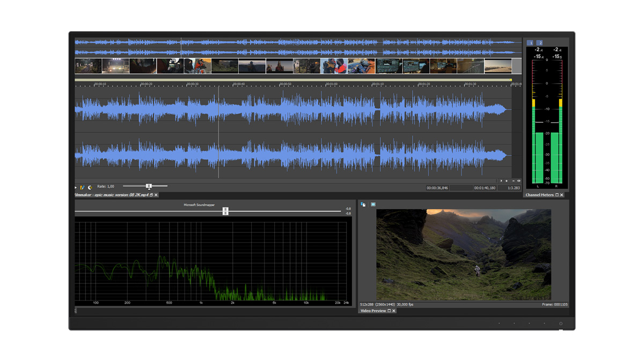
Task: Click the Microsoft Soundmapper volume fader handle
Action: tap(225, 211)
